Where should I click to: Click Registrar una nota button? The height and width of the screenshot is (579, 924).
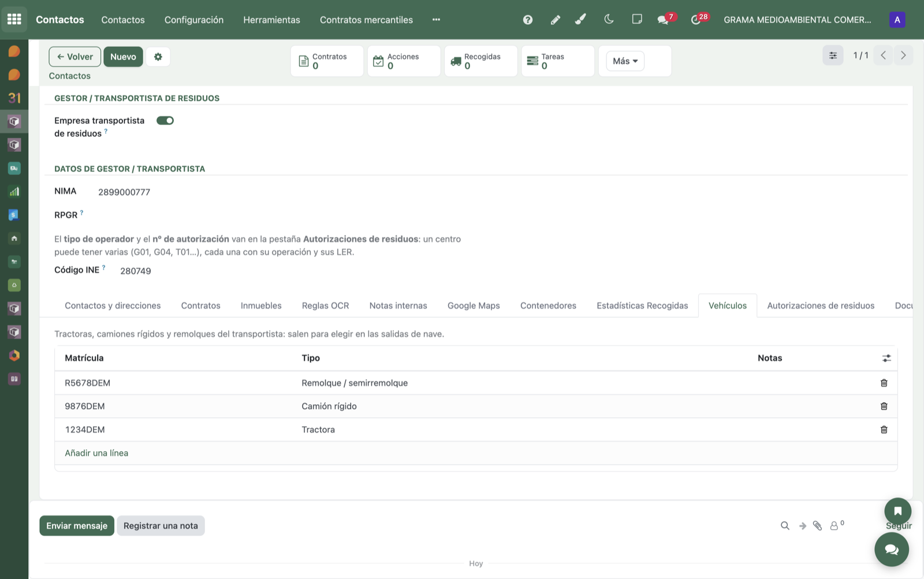coord(161,526)
